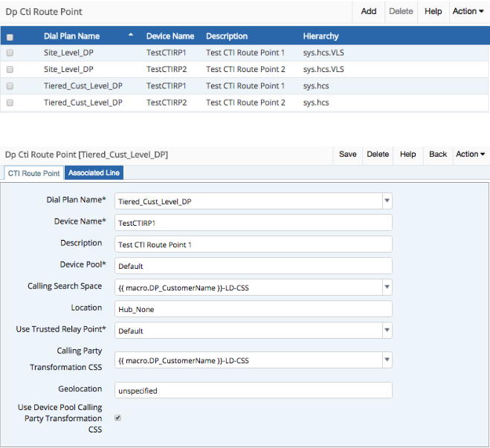Image resolution: width=490 pixels, height=448 pixels.
Task: Switch to the CTI Route Point tab
Action: [x=33, y=173]
